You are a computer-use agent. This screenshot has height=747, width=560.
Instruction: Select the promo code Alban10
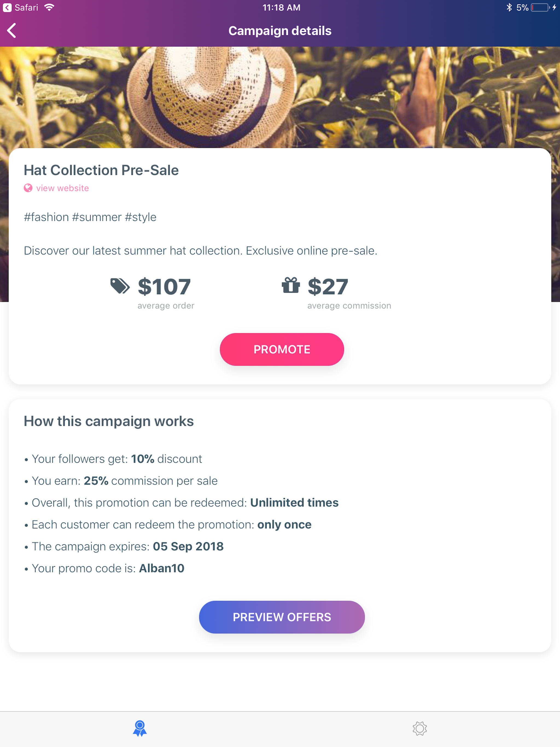point(162,568)
